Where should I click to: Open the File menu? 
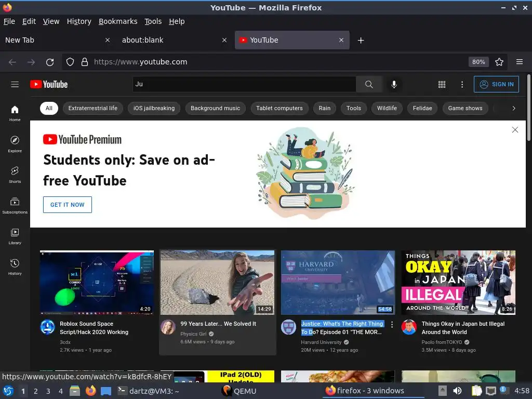coord(9,21)
